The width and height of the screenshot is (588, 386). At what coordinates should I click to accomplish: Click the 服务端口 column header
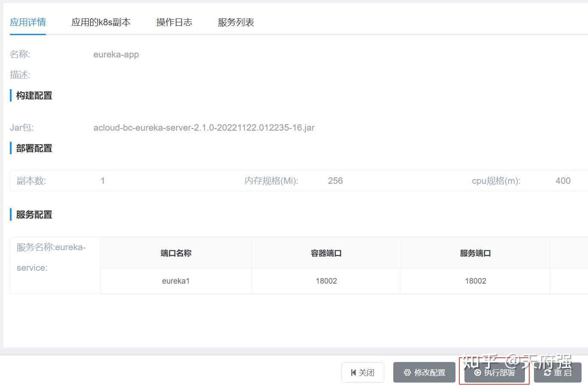475,253
